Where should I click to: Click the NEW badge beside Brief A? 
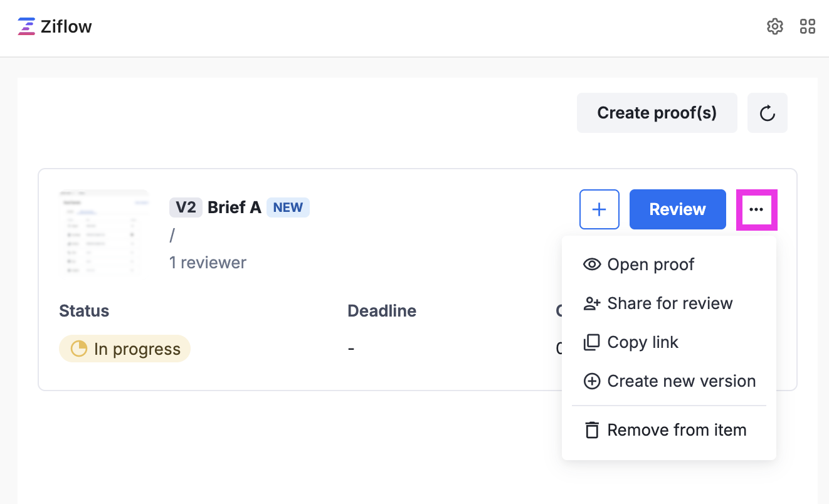pos(288,207)
